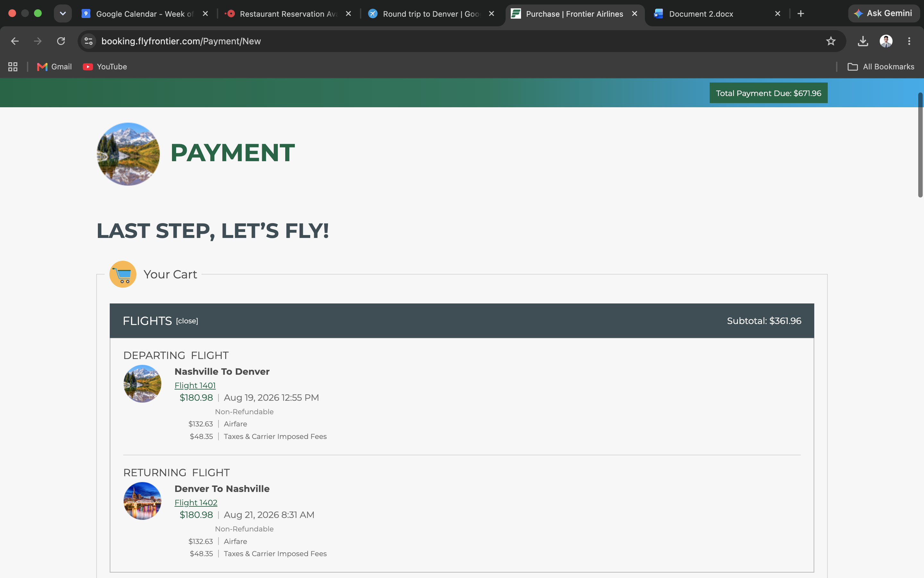Switch to the Restaurant Reservation tab

(x=288, y=14)
